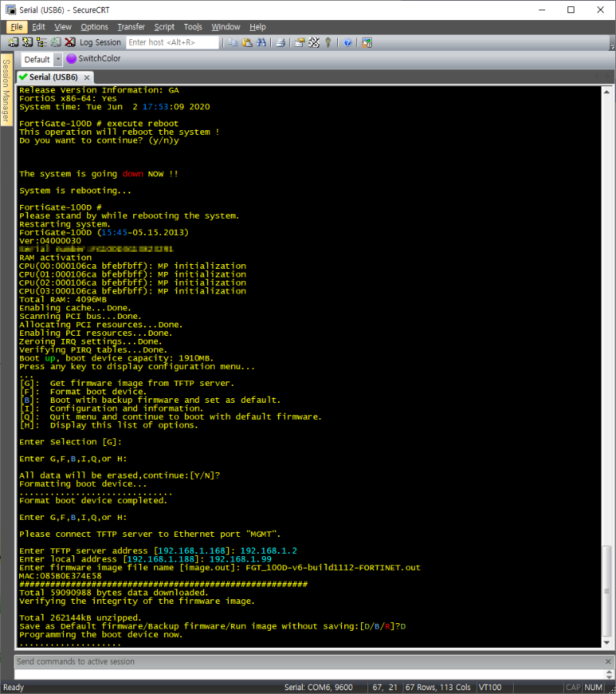
Task: Click the Quick Connect lightning icon
Action: 28,42
